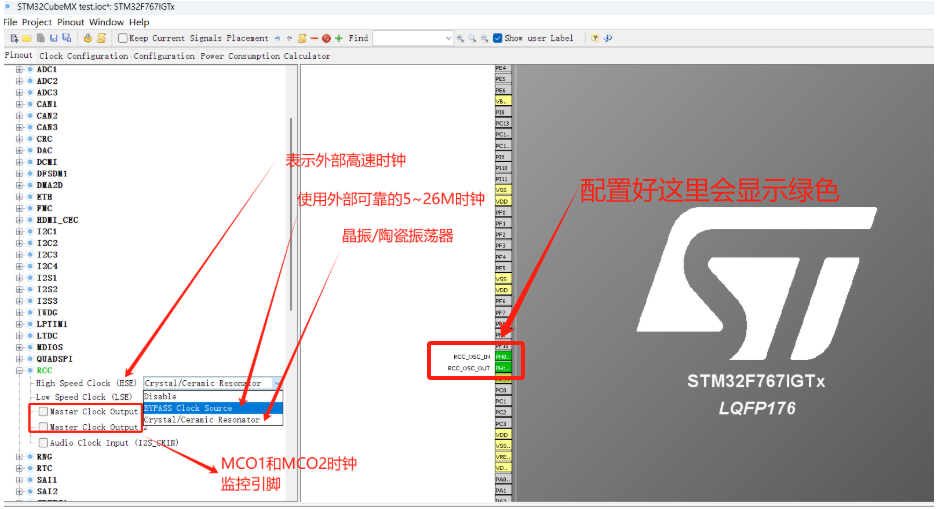Switch to the Clock Configuration tab
937x509 pixels.
84,56
